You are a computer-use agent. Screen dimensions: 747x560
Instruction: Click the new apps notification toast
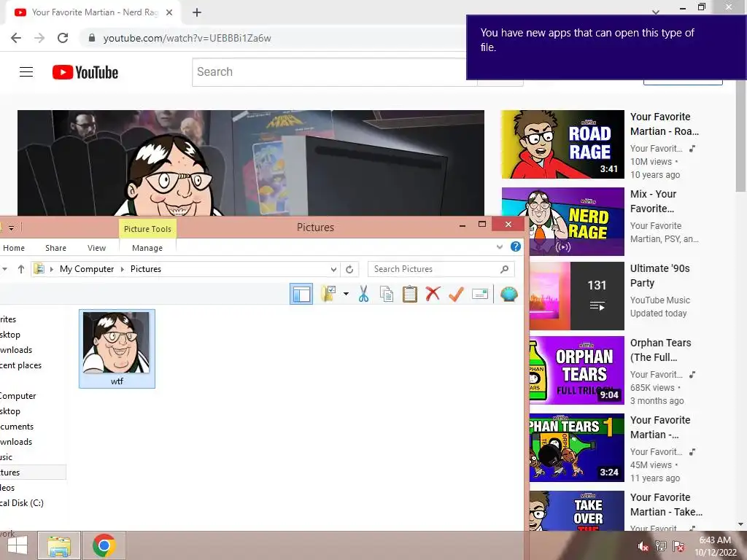coord(606,47)
